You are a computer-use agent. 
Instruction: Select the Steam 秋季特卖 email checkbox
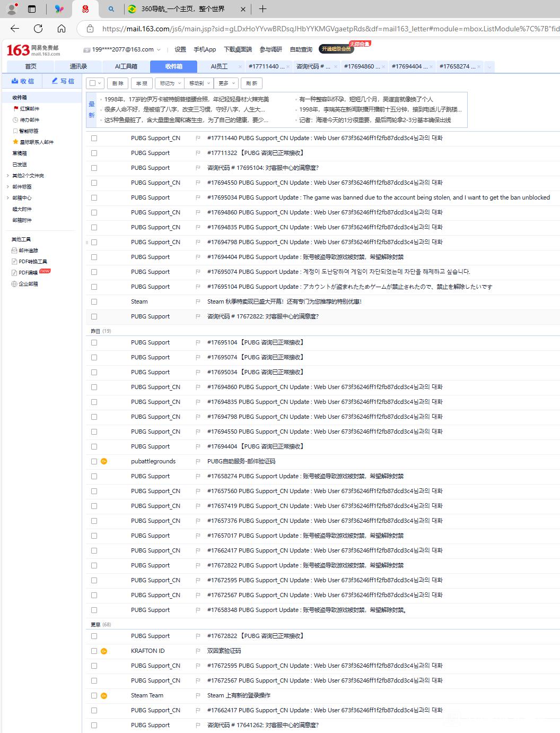[x=94, y=301]
